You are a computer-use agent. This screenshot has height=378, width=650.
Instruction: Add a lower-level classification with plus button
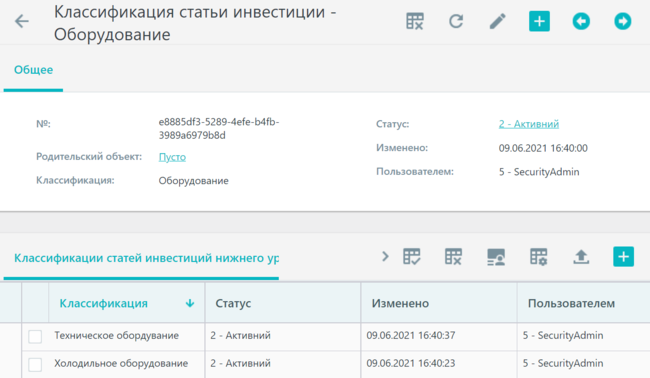[x=623, y=257]
